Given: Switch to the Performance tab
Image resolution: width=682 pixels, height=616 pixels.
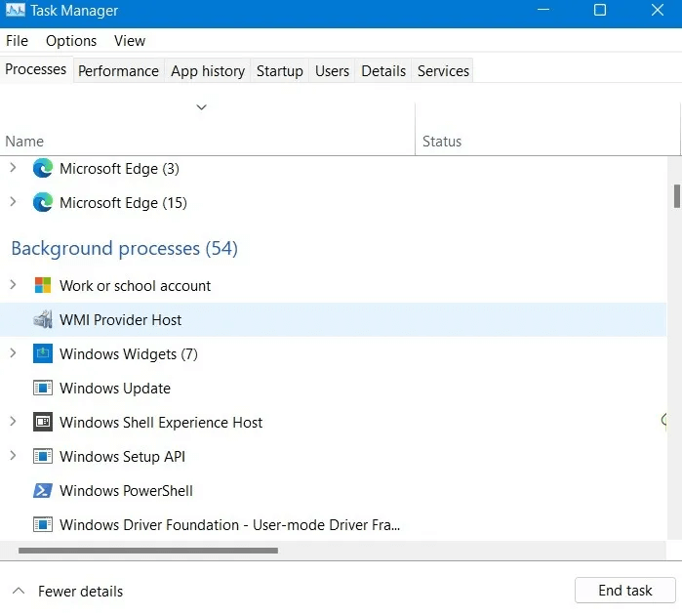Looking at the screenshot, I should coord(118,71).
